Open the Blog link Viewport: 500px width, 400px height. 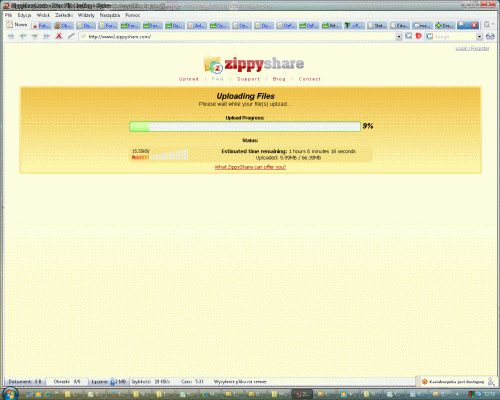pyautogui.click(x=279, y=79)
